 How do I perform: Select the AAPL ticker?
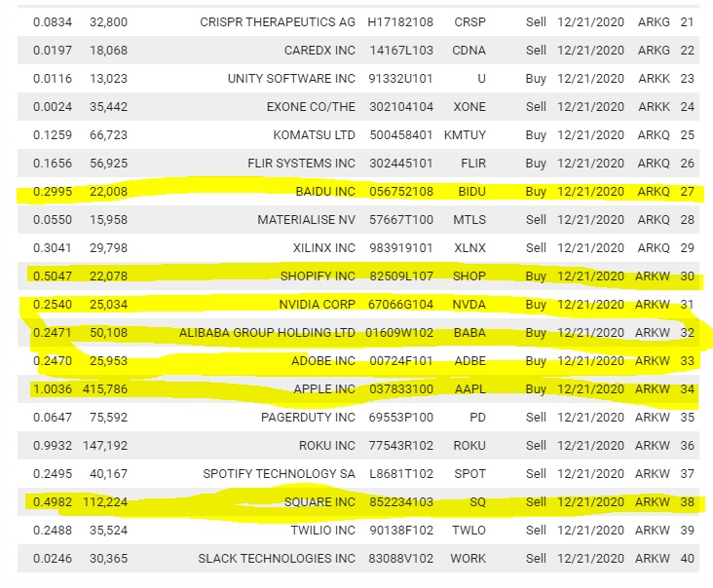coord(470,389)
